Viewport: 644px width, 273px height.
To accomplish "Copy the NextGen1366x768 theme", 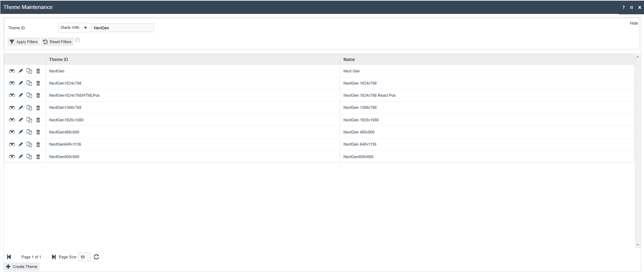I will (x=29, y=107).
